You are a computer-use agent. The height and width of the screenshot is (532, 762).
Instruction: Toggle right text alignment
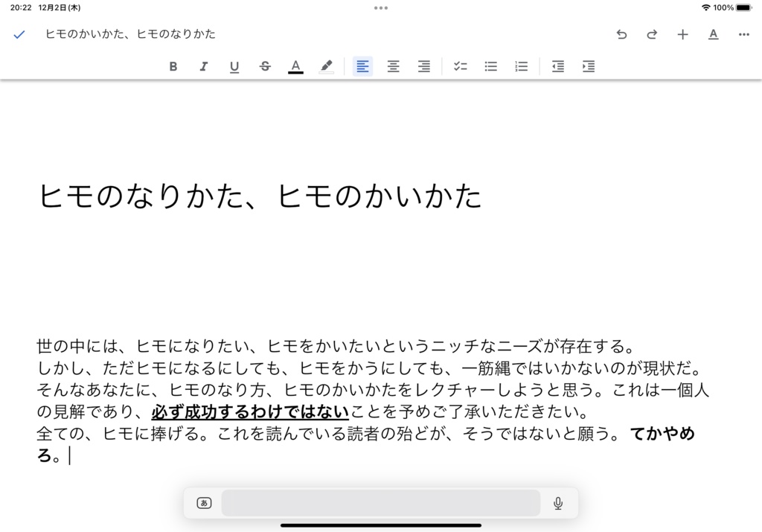pos(423,66)
